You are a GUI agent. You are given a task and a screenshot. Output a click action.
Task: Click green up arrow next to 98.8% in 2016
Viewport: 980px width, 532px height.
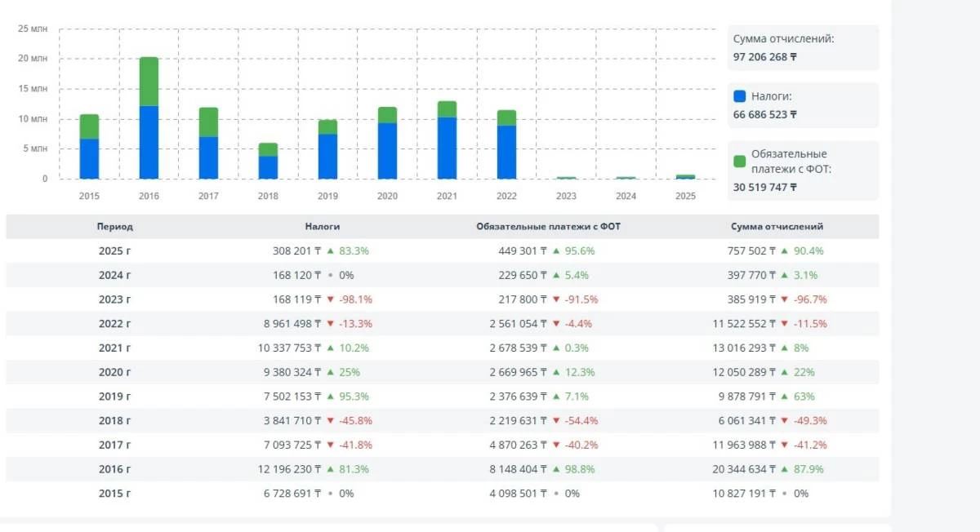pos(556,469)
